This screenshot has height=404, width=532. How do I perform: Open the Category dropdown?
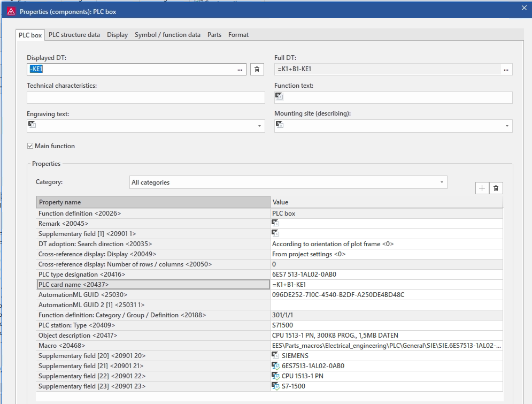coord(442,182)
